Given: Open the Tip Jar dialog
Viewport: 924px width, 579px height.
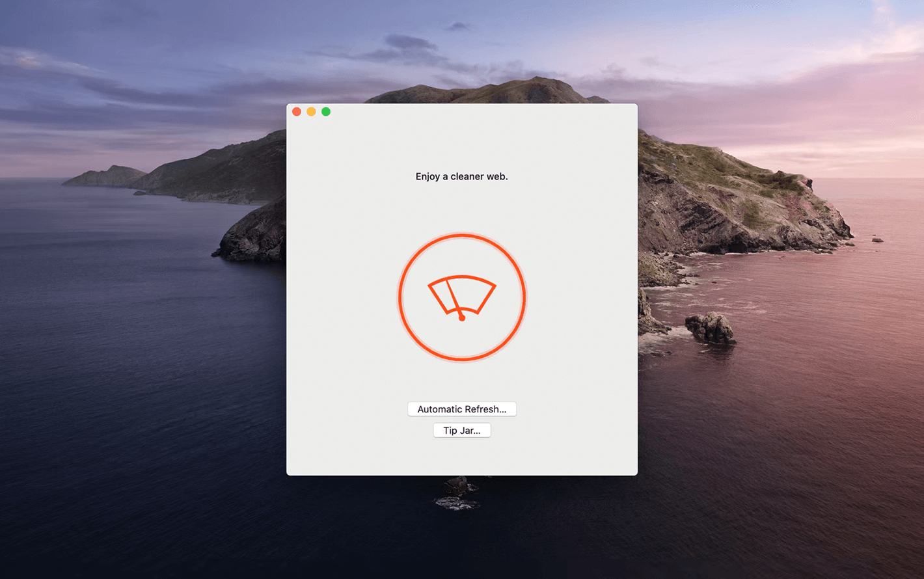Looking at the screenshot, I should [x=462, y=431].
